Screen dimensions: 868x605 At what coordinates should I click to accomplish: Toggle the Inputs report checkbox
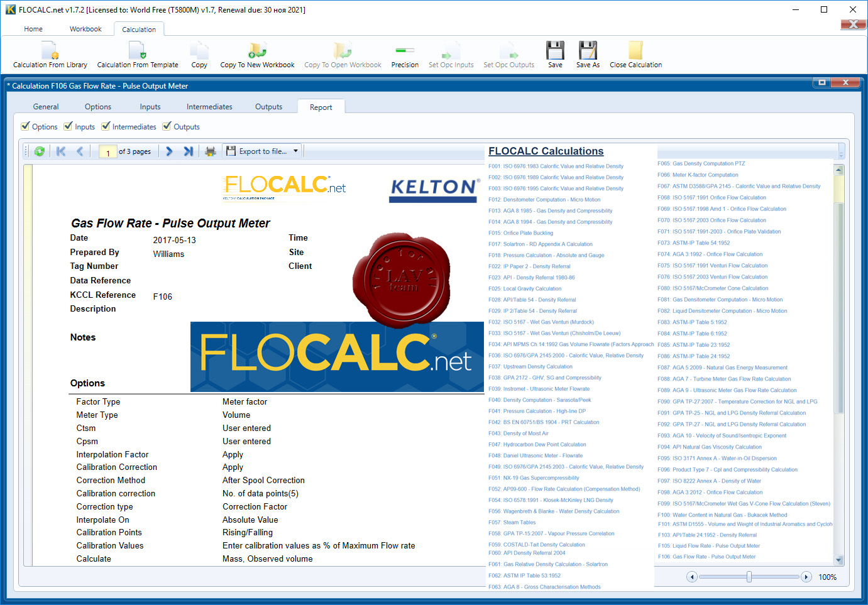click(x=68, y=126)
